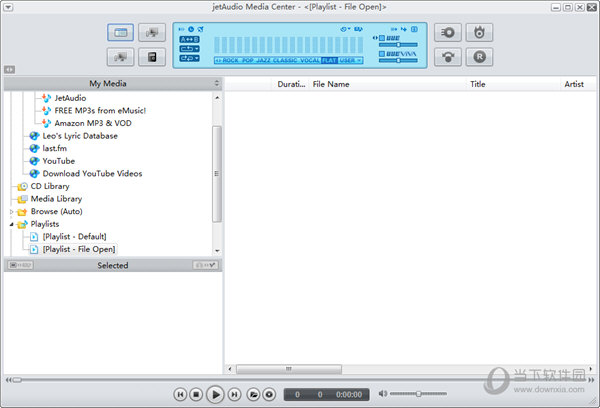This screenshot has height=408, width=600.
Task: Open the shuffle mode dropdown below repeat
Action: click(x=189, y=58)
